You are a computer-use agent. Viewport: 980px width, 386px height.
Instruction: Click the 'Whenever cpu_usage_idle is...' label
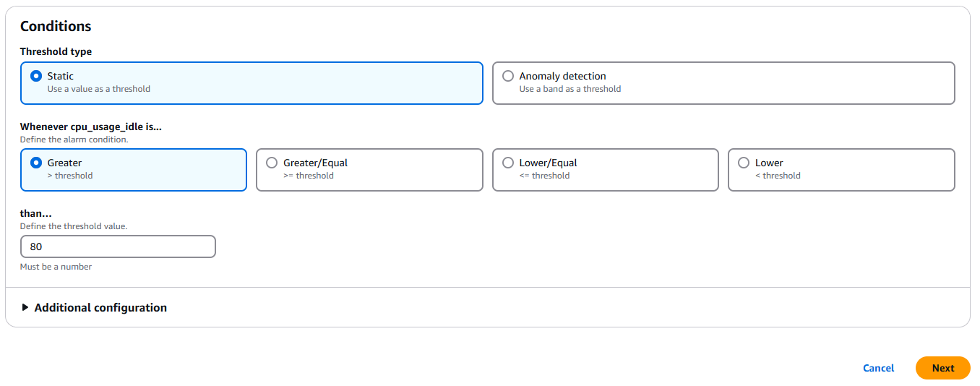90,126
